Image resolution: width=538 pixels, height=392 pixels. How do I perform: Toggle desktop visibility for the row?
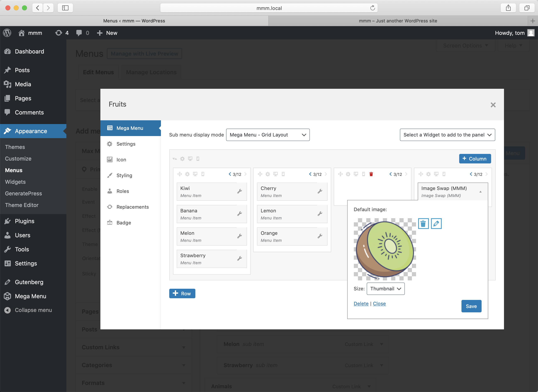click(190, 159)
